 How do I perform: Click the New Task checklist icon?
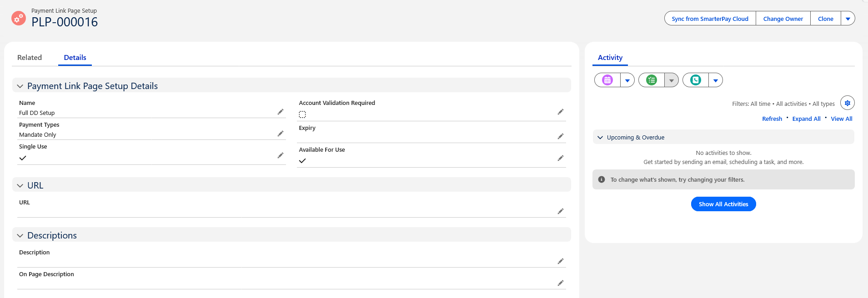652,80
